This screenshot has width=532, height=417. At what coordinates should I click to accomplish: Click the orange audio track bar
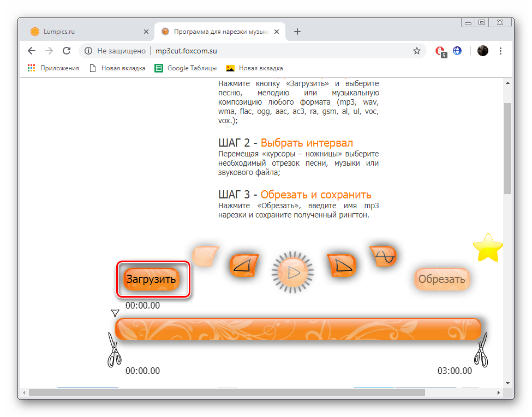point(298,329)
